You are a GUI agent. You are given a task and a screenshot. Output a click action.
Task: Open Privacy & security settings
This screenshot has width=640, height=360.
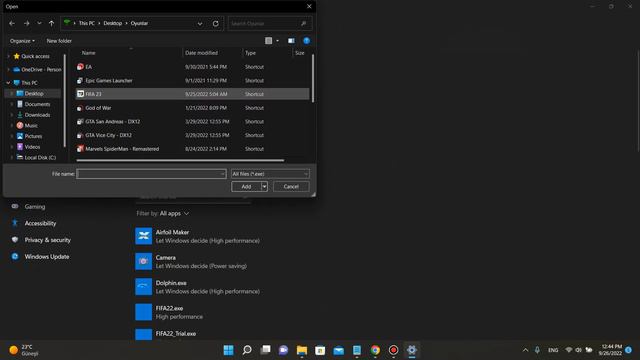tap(47, 240)
